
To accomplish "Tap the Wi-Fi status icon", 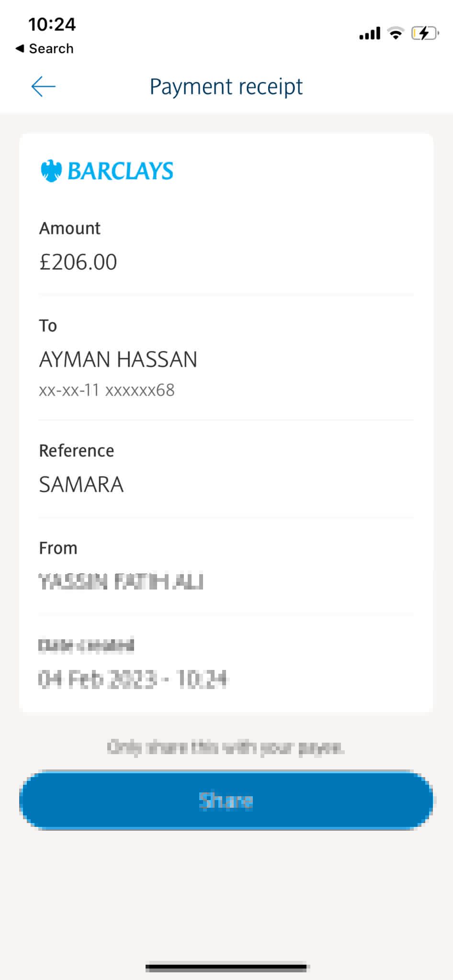I will pos(396,33).
